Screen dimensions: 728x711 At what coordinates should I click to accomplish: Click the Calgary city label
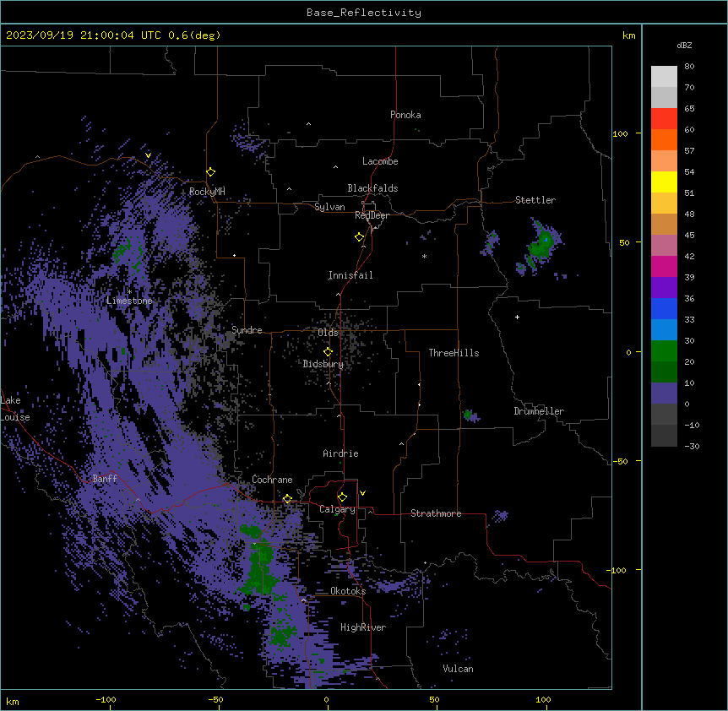pyautogui.click(x=337, y=509)
